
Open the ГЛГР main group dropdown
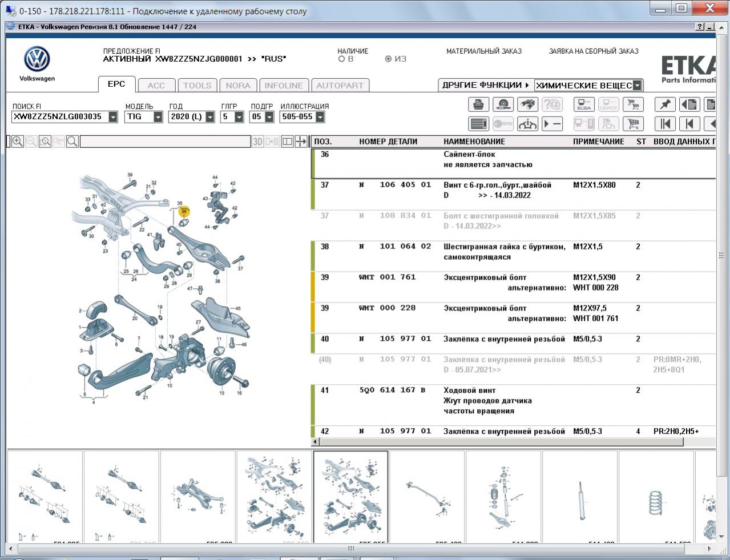pos(239,117)
